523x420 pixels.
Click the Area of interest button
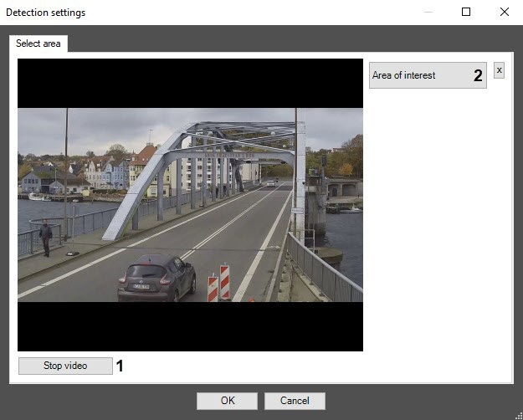(x=428, y=75)
